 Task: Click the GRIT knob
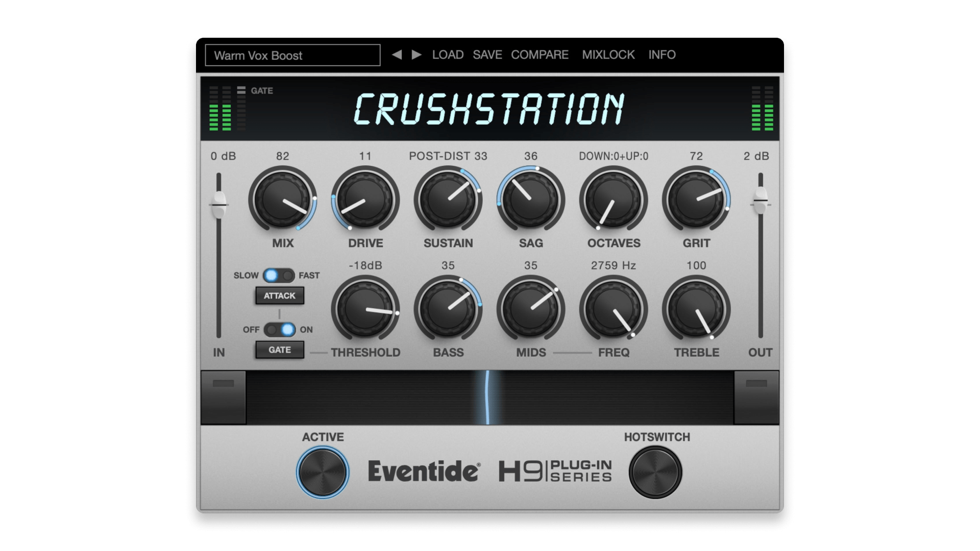696,199
